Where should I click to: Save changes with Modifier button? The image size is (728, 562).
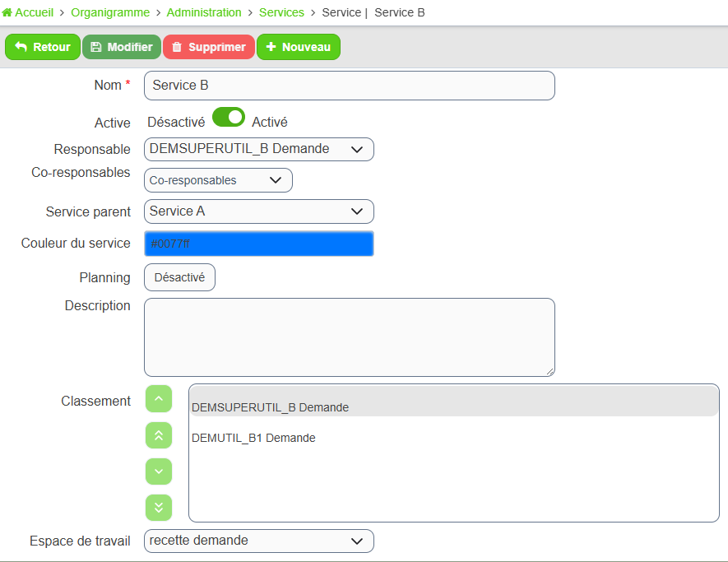[x=122, y=47]
